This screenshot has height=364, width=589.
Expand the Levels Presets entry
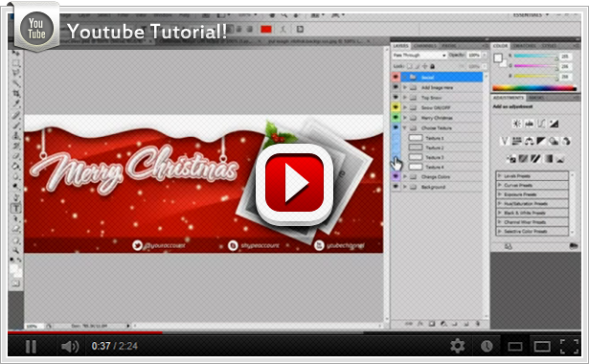click(532, 176)
